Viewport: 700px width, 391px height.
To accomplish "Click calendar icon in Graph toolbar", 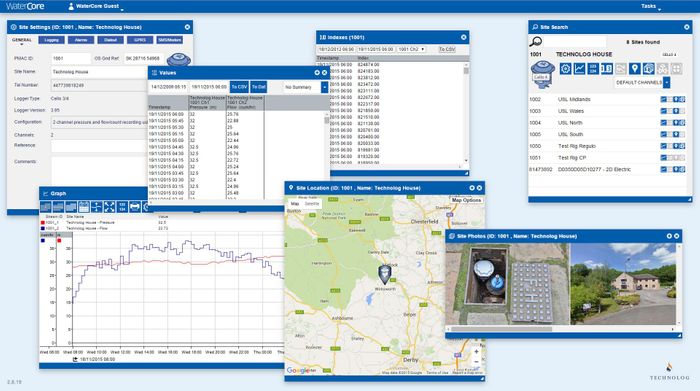I will point(84,207).
